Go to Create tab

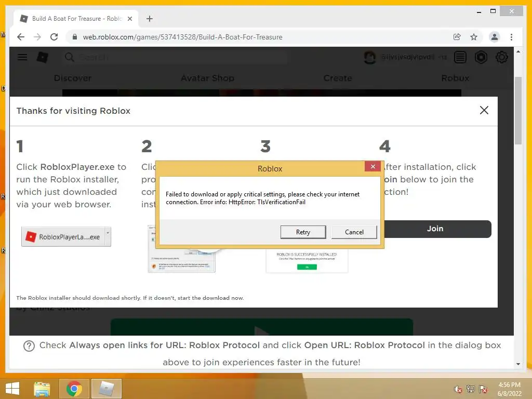point(338,78)
